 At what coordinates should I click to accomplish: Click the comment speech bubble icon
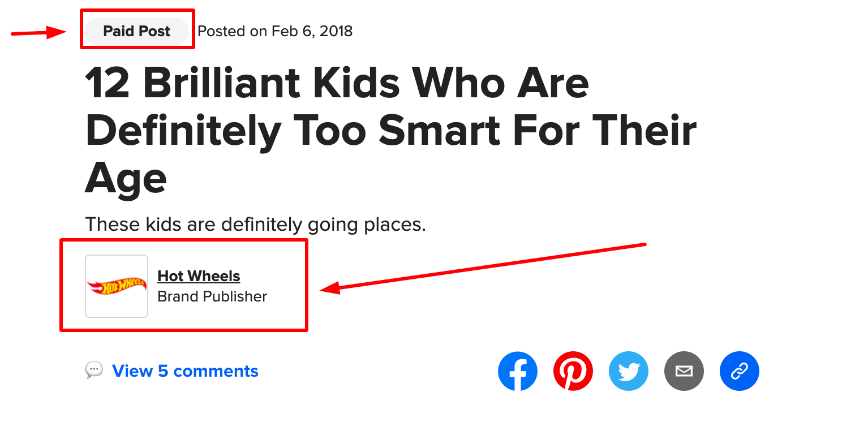(94, 370)
